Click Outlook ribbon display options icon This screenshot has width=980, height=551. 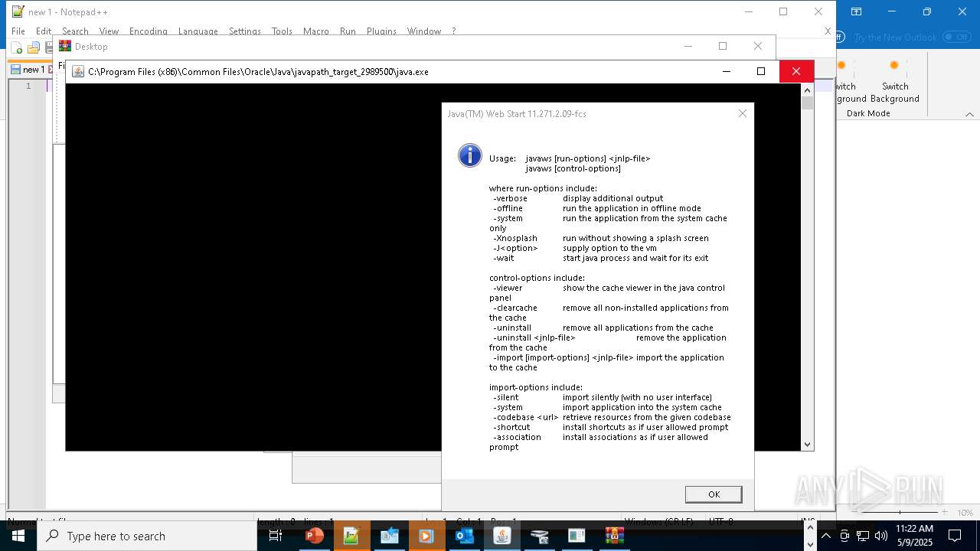[856, 11]
